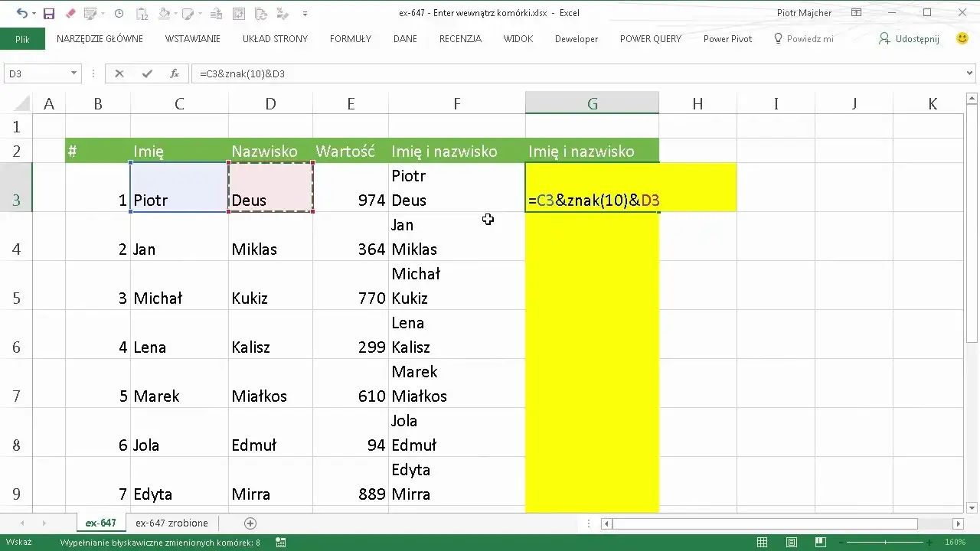This screenshot has height=551, width=980.
Task: Switch to Page Break Preview view
Action: 820,543
